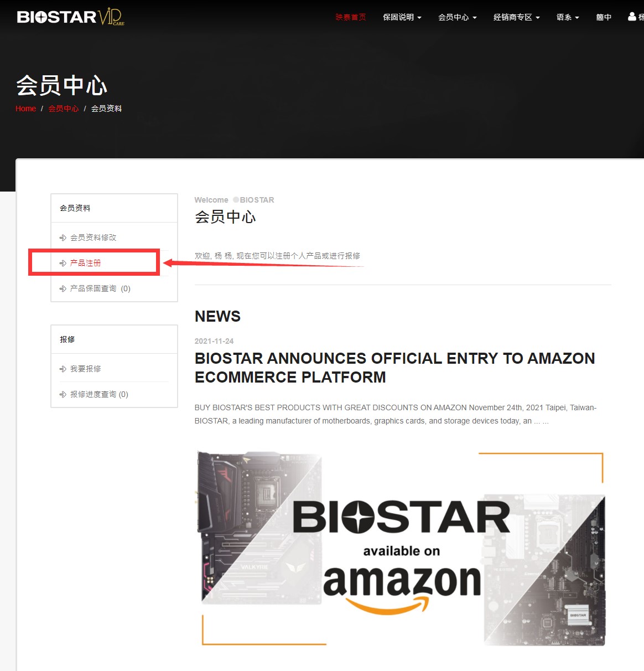Click the 报修 sidebar panel header
Image resolution: width=644 pixels, height=671 pixels.
pos(114,339)
